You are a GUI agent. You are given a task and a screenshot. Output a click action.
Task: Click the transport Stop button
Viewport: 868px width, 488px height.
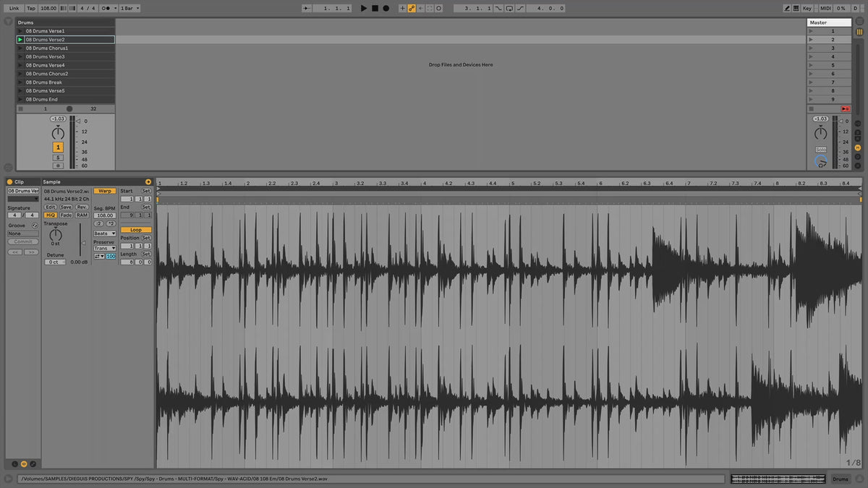click(x=375, y=8)
